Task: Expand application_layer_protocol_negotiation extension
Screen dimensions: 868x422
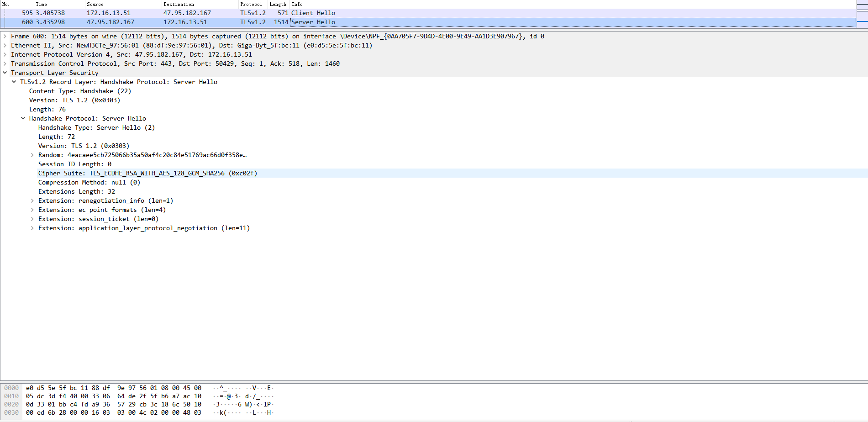Action: (x=32, y=228)
